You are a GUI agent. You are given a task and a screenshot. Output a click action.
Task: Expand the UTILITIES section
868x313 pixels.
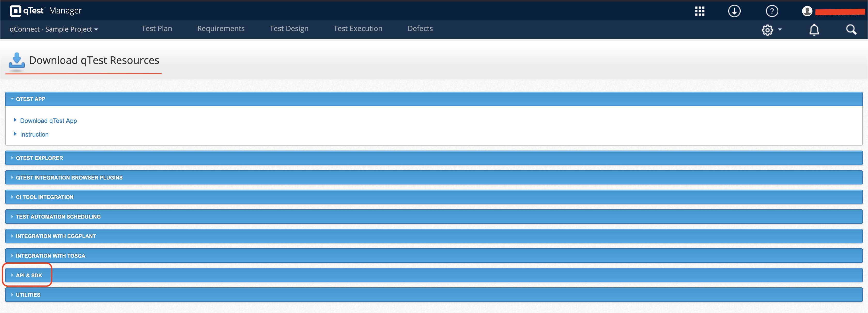pos(28,295)
